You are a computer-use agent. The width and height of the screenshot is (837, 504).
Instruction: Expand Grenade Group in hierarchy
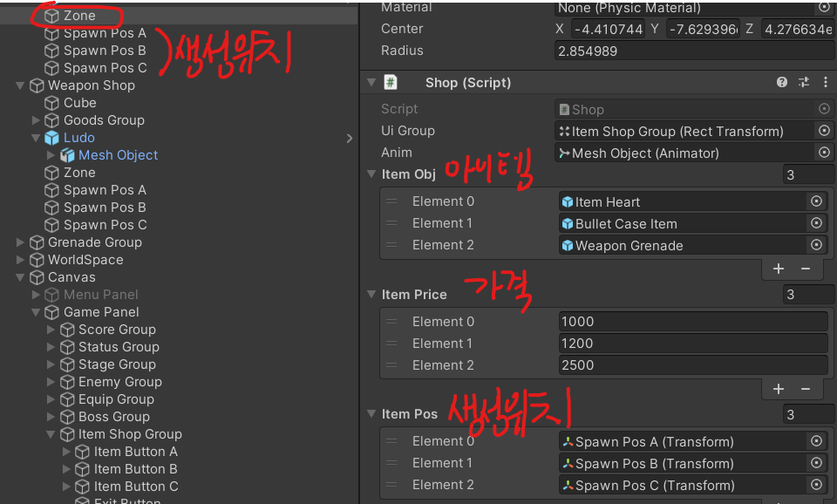point(21,242)
